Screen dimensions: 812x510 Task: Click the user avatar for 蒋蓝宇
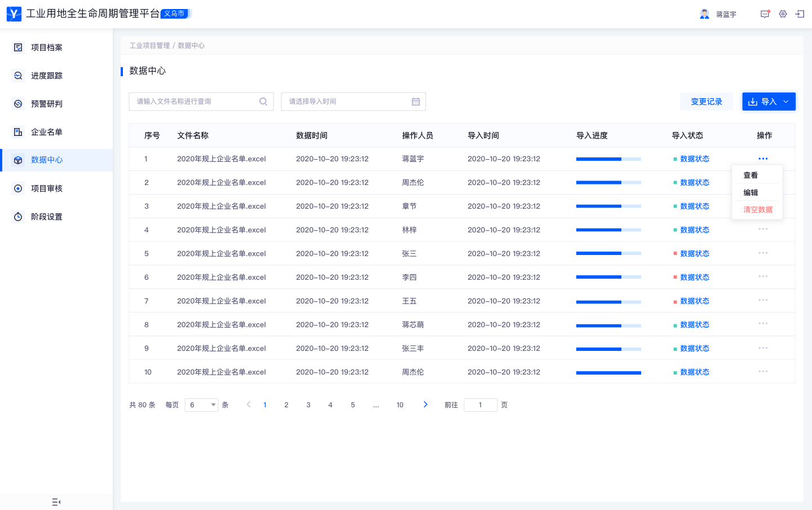[x=704, y=14]
